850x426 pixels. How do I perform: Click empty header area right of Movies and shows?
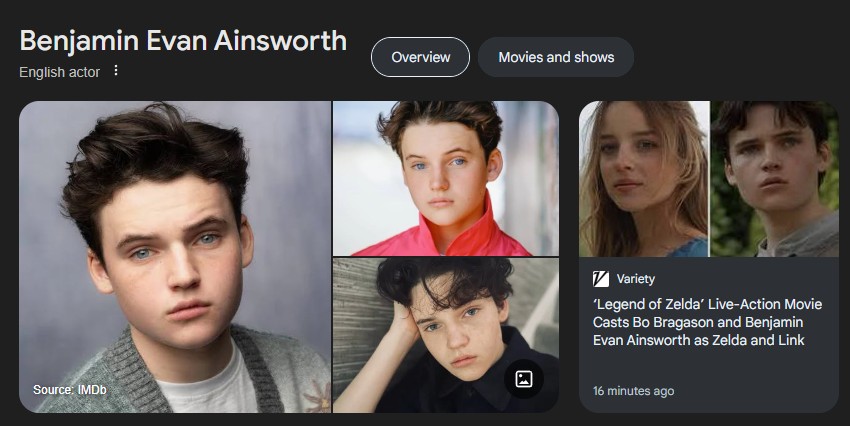(737, 57)
